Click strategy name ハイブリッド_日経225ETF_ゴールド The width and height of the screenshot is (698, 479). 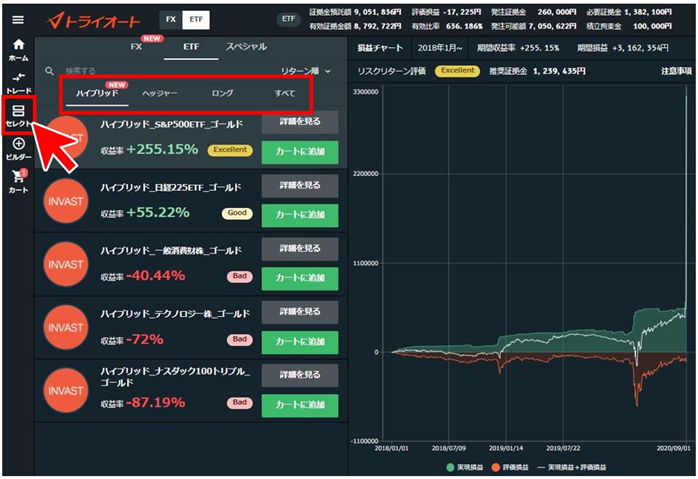[171, 187]
